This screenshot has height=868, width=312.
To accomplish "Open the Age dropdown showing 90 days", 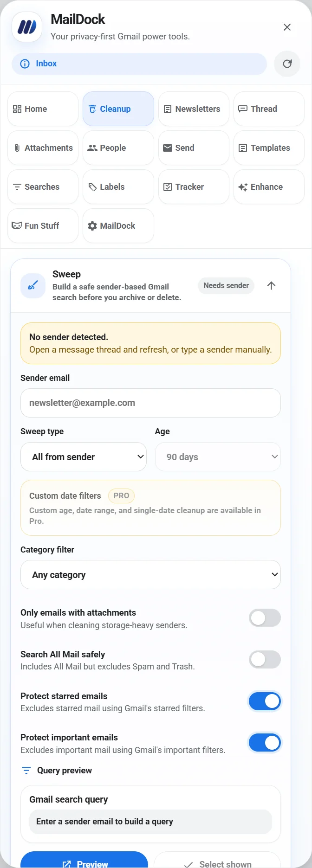I will [218, 457].
